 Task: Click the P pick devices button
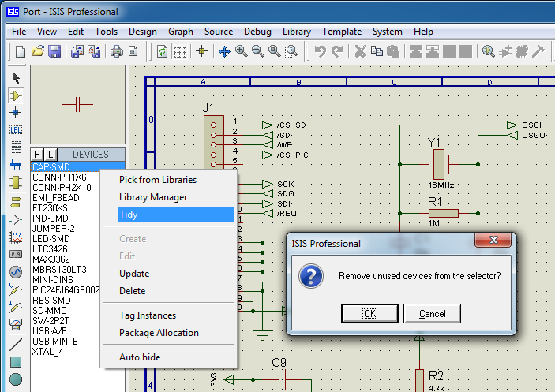[x=37, y=155]
